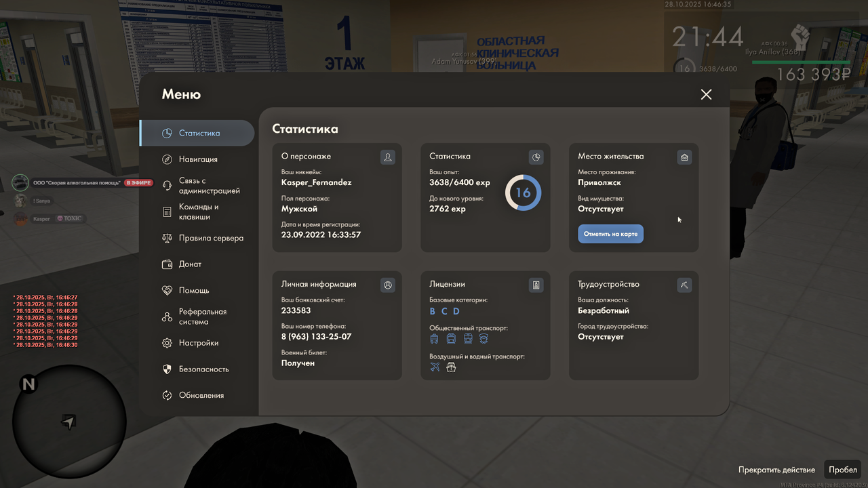Click the residence value Приволжск
Image resolution: width=868 pixels, height=488 pixels.
tap(599, 183)
